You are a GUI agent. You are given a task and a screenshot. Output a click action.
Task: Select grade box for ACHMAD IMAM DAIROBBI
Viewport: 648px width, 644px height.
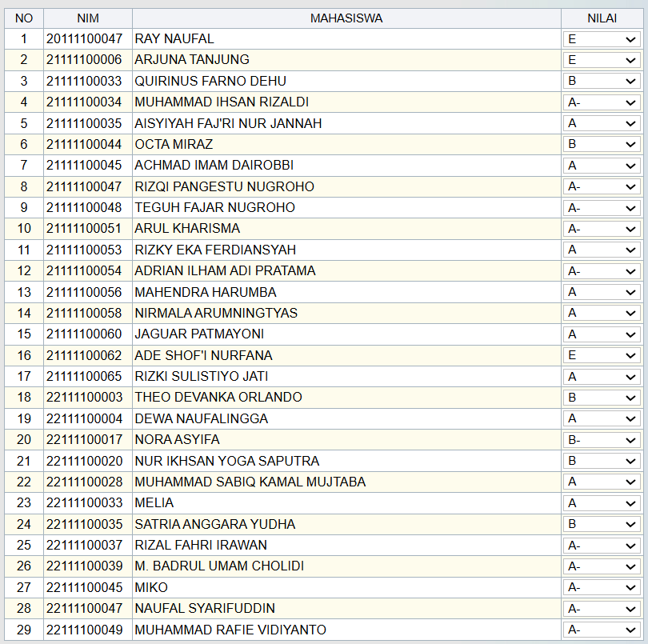[x=602, y=166]
